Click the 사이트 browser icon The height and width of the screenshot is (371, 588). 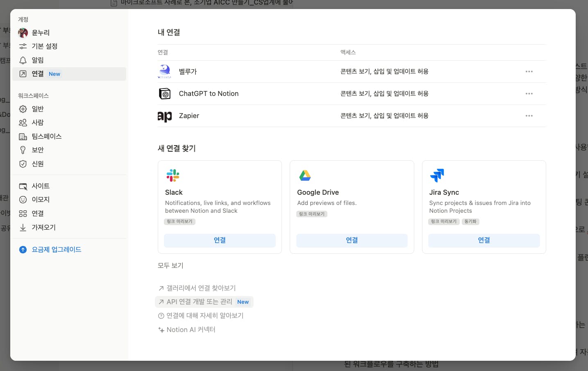click(23, 186)
